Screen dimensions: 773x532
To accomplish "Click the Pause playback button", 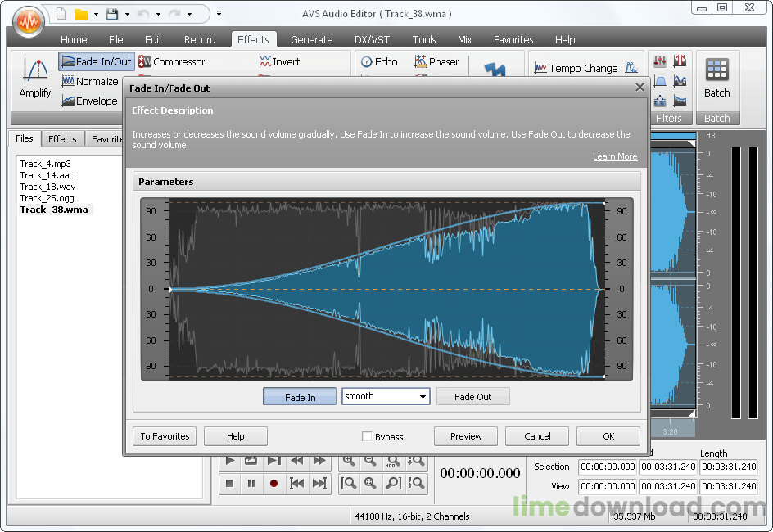I will coord(251,484).
